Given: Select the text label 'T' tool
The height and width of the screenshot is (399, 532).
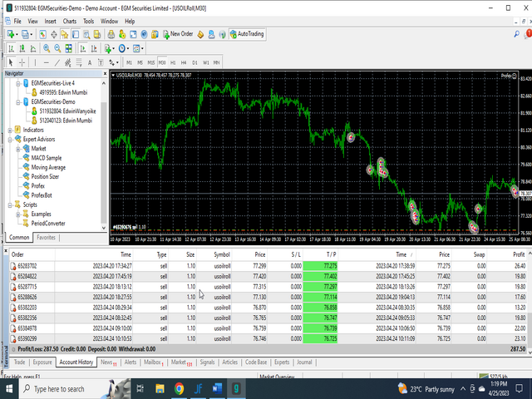Looking at the screenshot, I should 101,62.
